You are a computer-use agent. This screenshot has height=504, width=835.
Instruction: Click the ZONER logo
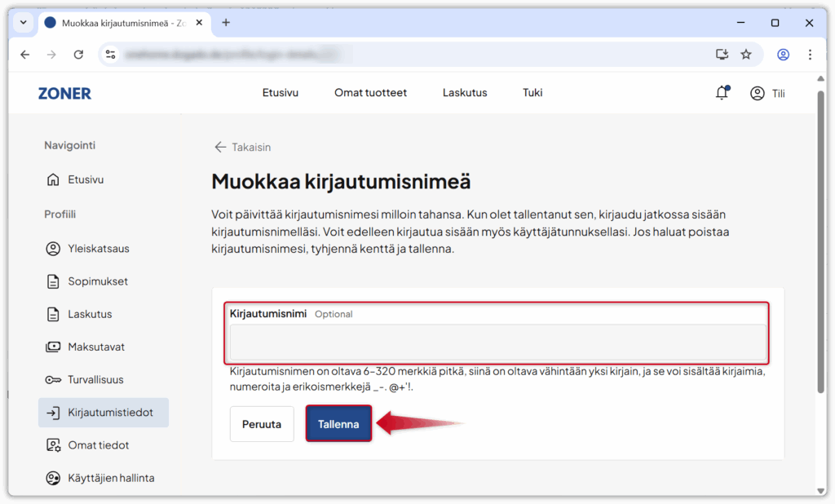click(x=64, y=93)
